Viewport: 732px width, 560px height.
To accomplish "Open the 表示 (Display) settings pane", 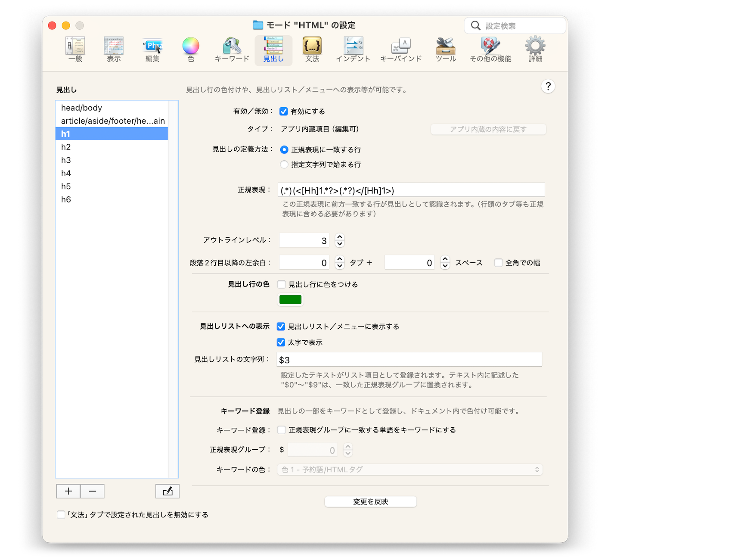I will point(114,50).
